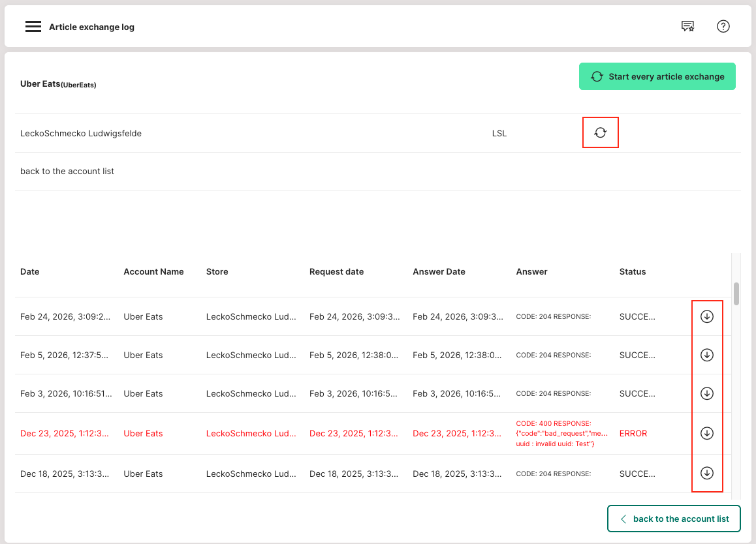Download the Feb 24, 2026 log entry

point(706,316)
